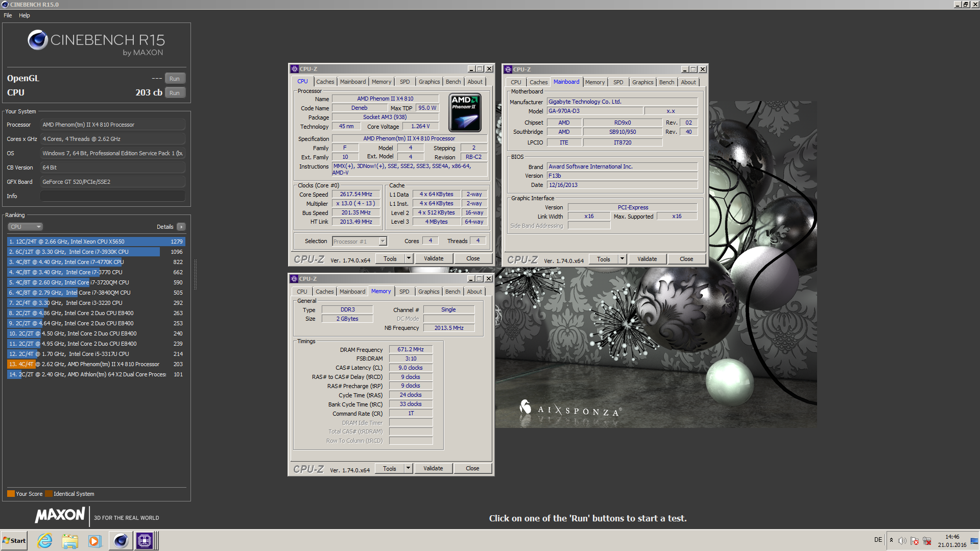Click the DRAM Frequency 671.2 MHz value
This screenshot has width=980, height=551.
(x=411, y=350)
